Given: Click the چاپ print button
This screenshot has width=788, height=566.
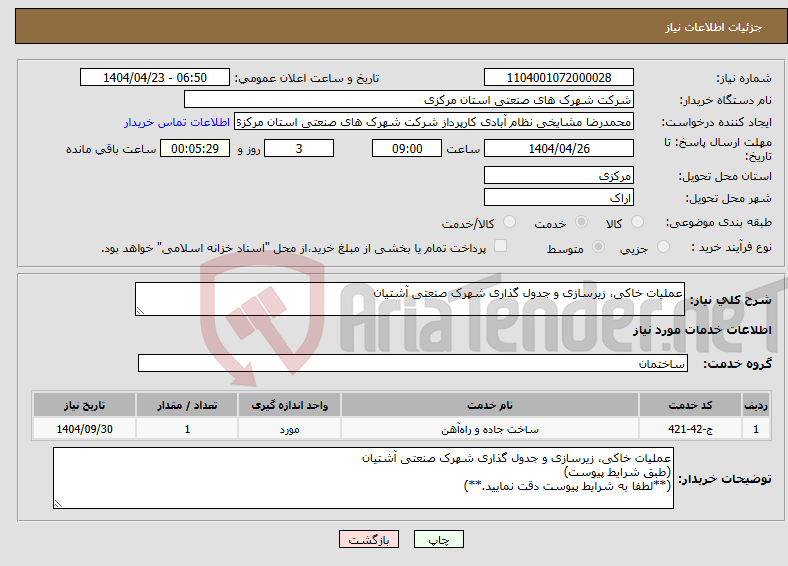Looking at the screenshot, I should click(439, 539).
